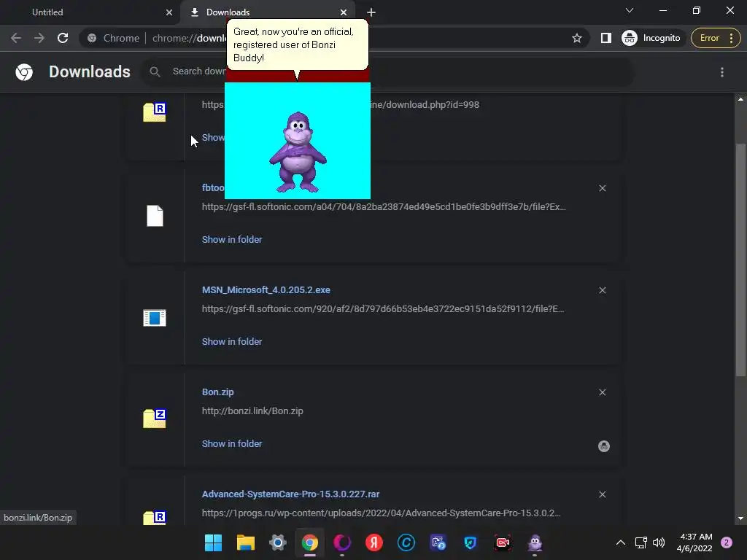Click the MSN_Microsoft exe file icon
Image resolution: width=747 pixels, height=560 pixels.
[x=155, y=318]
